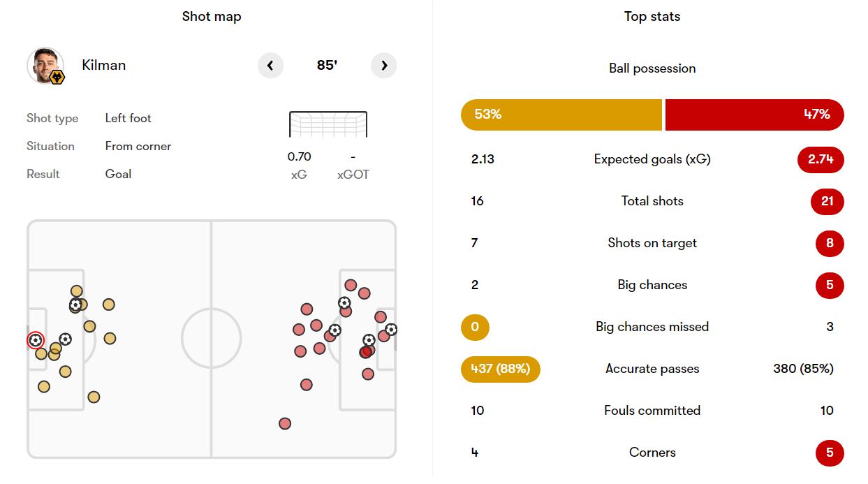Image resolution: width=868 pixels, height=484 pixels.
Task: Select the red-circled goal marker near left goal
Action: pos(35,340)
